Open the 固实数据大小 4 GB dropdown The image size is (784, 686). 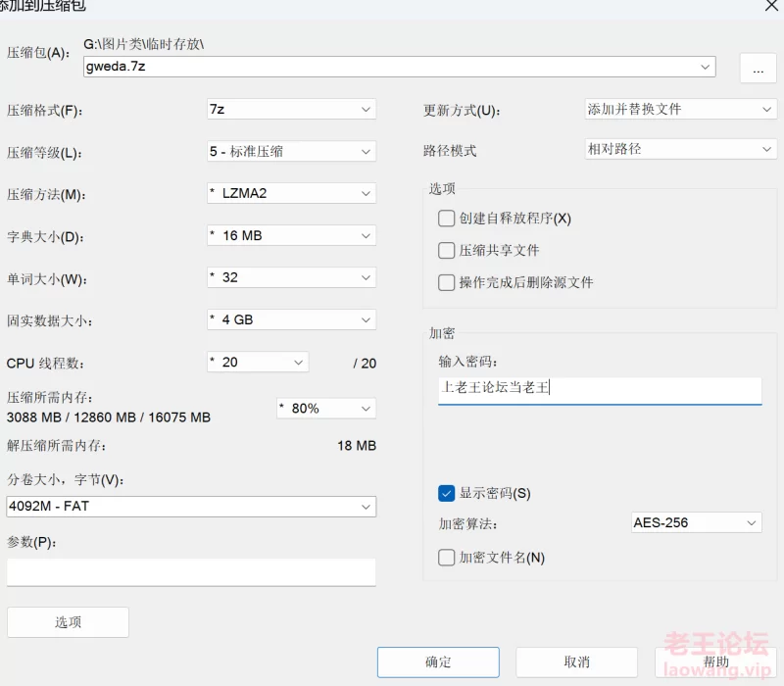coord(291,319)
